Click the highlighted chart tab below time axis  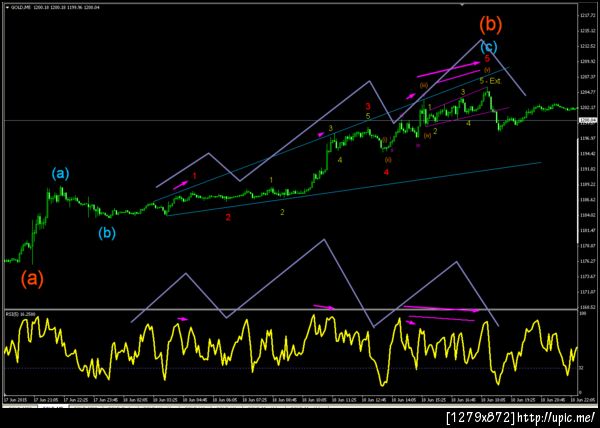pyautogui.click(x=53, y=406)
